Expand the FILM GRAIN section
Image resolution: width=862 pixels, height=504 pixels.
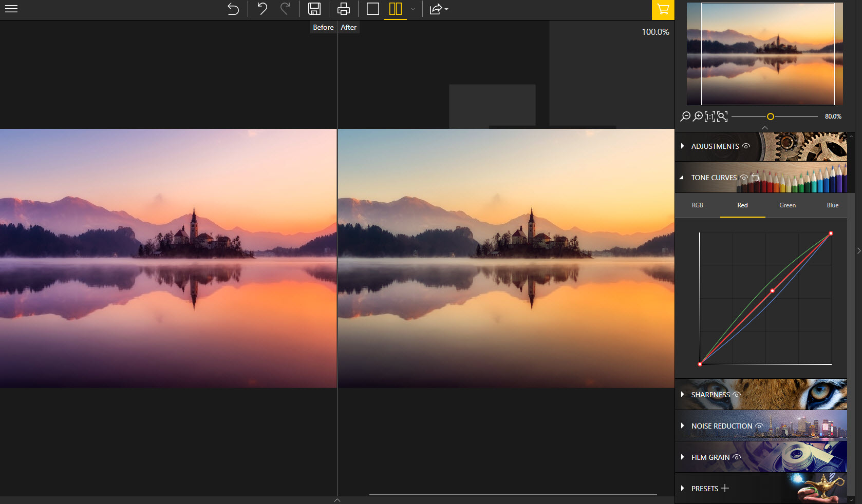pyautogui.click(x=683, y=457)
